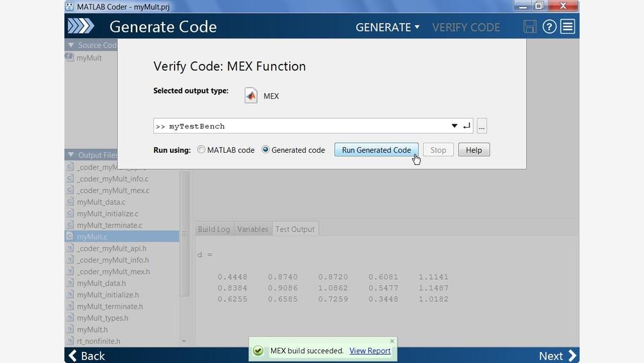Screen dimensions: 644x363
Task: Click the myMult source file icon
Action: (x=70, y=57)
